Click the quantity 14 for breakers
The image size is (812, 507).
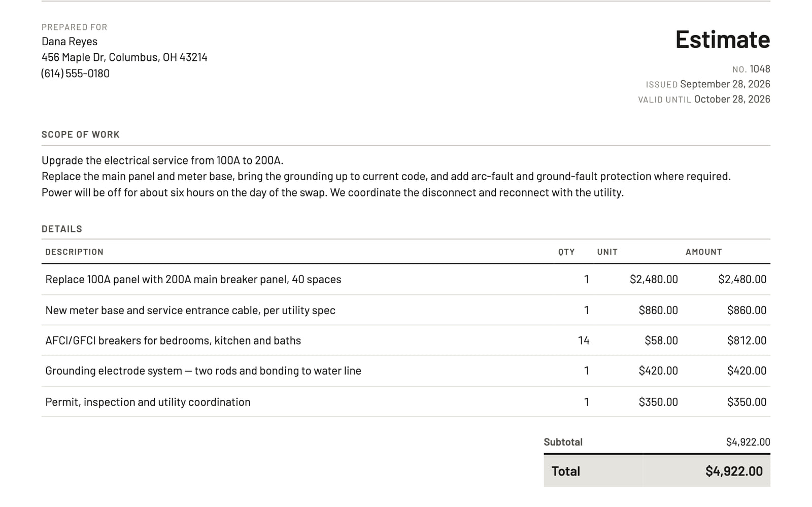[584, 341]
